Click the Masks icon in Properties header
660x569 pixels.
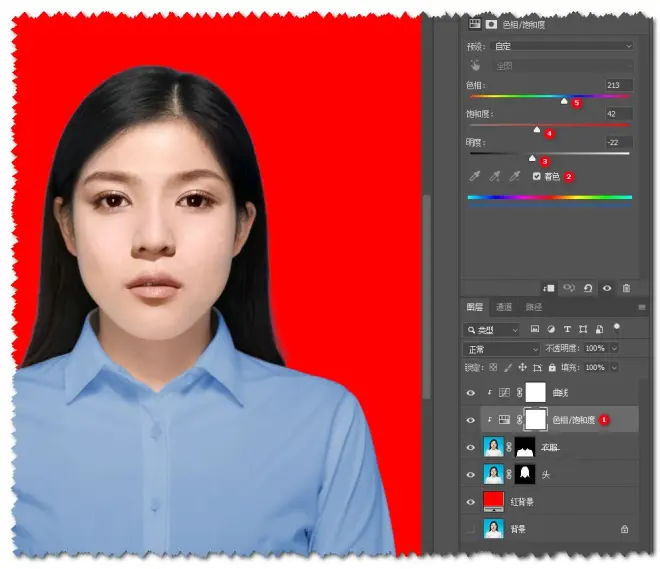click(x=491, y=24)
